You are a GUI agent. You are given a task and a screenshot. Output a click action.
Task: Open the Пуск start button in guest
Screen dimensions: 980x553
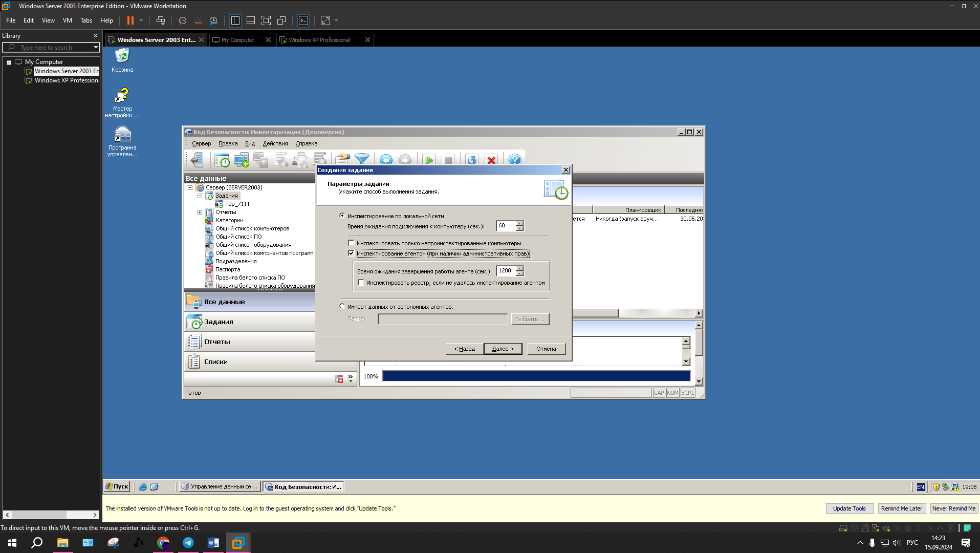click(117, 486)
